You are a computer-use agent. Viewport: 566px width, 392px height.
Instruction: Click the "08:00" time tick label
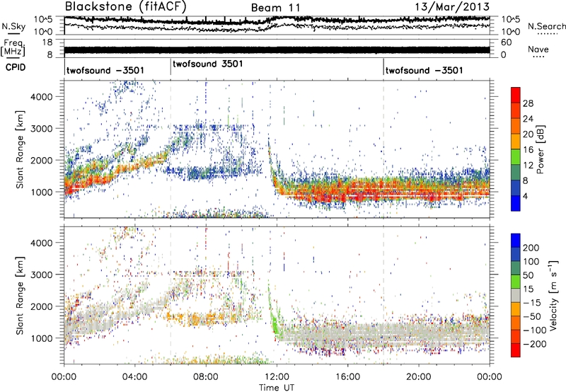coord(206,377)
